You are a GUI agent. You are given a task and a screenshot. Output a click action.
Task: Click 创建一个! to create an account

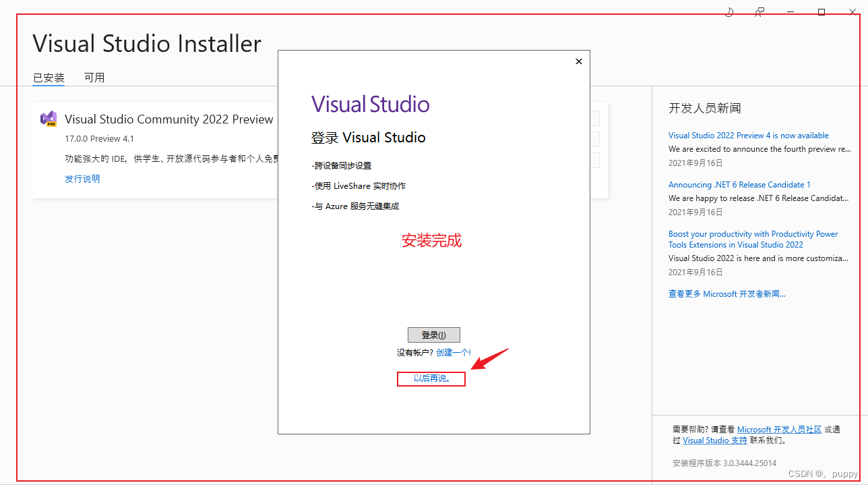point(453,352)
